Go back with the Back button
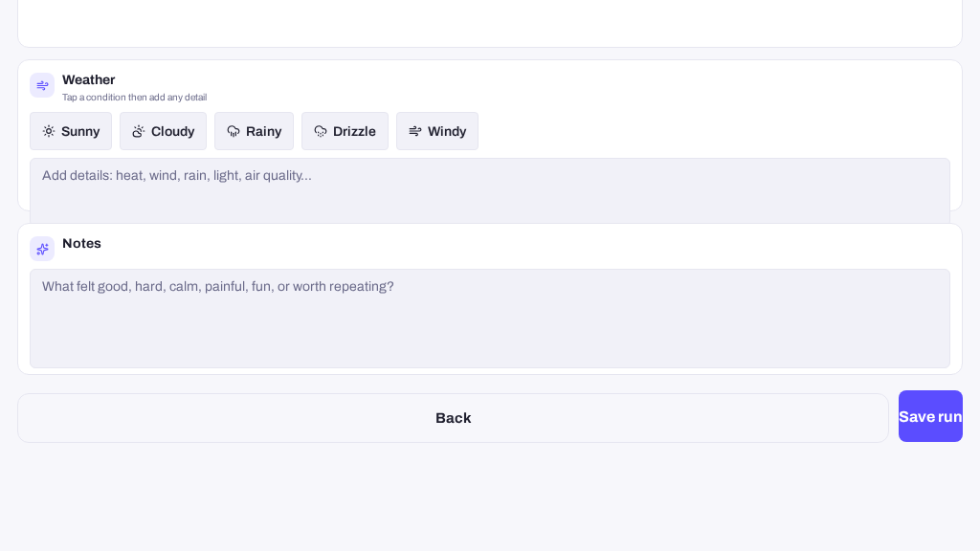 point(453,418)
